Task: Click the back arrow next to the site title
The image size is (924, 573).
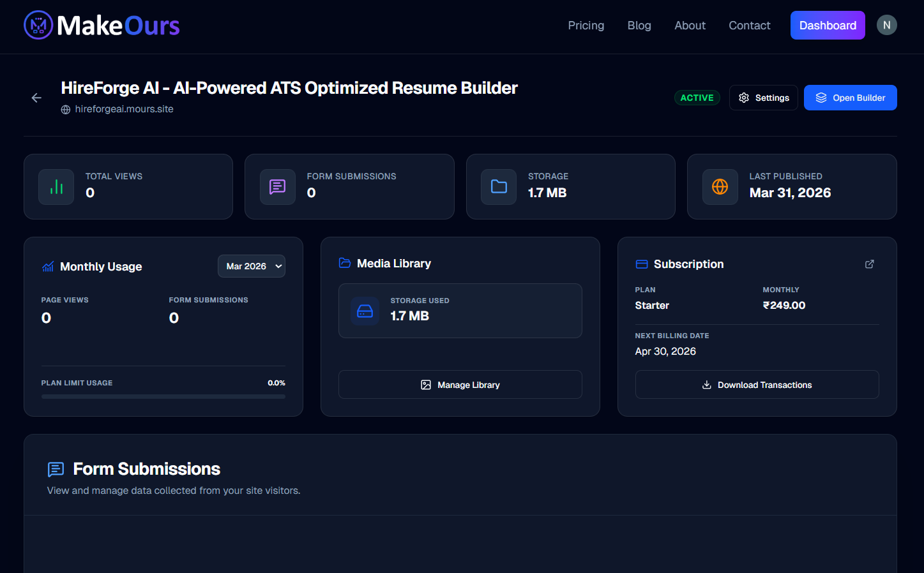Action: [x=36, y=98]
